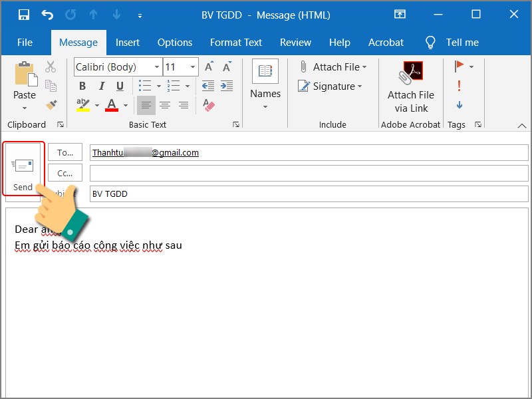Toggle center text alignment
Image resolution: width=532 pixels, height=399 pixels.
pos(165,105)
